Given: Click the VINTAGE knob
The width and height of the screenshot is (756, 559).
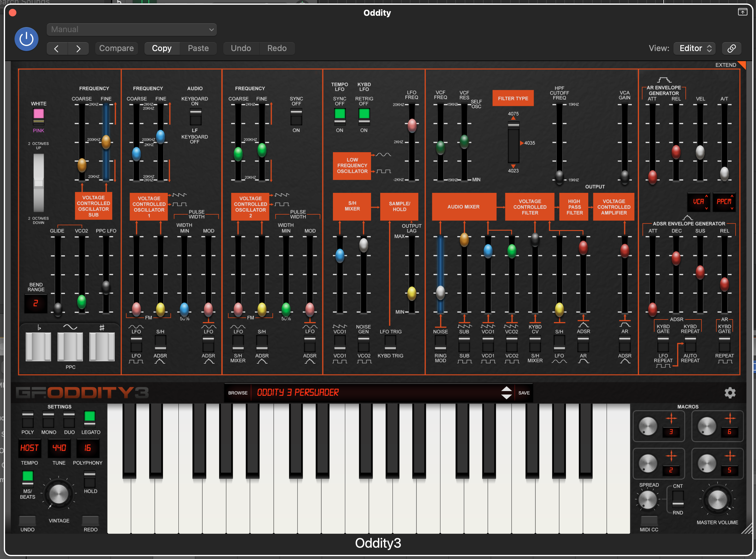Looking at the screenshot, I should click(x=59, y=494).
